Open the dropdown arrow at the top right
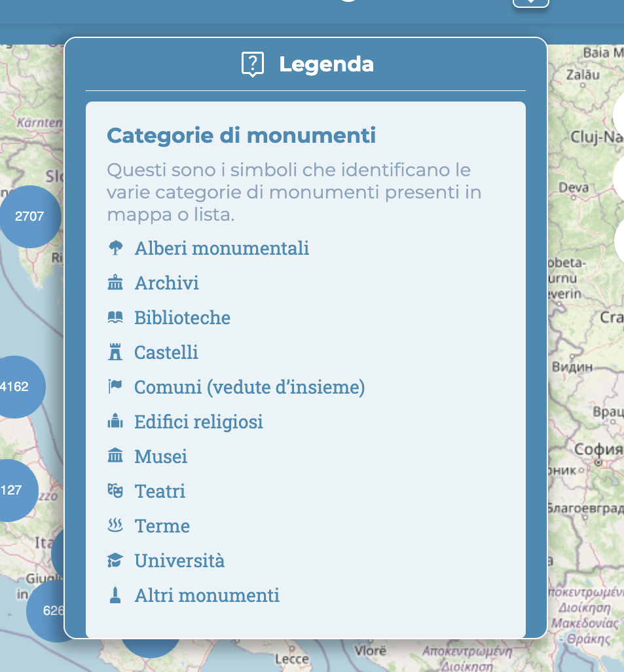 pyautogui.click(x=530, y=3)
